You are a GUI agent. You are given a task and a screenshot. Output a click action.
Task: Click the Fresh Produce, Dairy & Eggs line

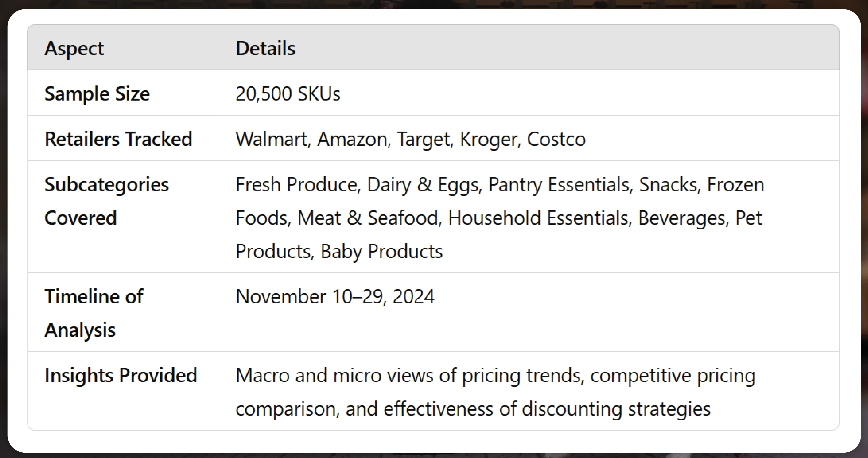pos(500,185)
